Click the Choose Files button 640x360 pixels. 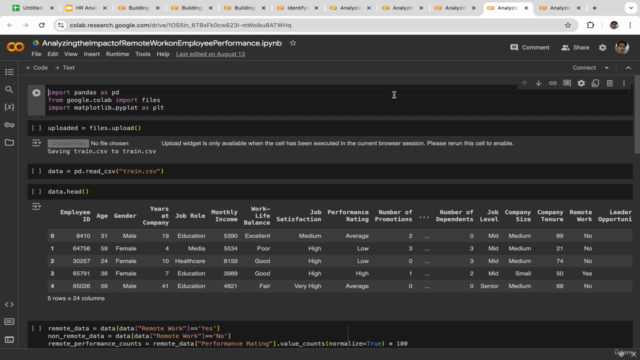[x=68, y=143]
